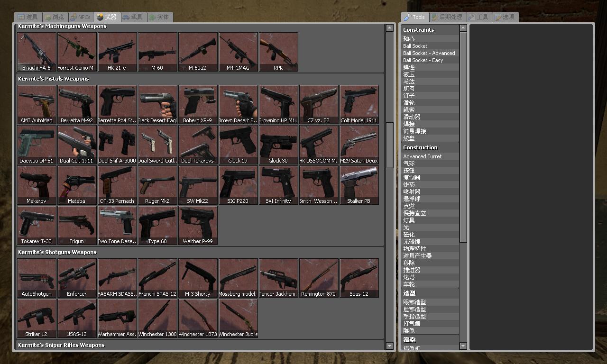607x364 pixels.
Task: Pick the Ruger Mk2 pistol
Action: 157,185
